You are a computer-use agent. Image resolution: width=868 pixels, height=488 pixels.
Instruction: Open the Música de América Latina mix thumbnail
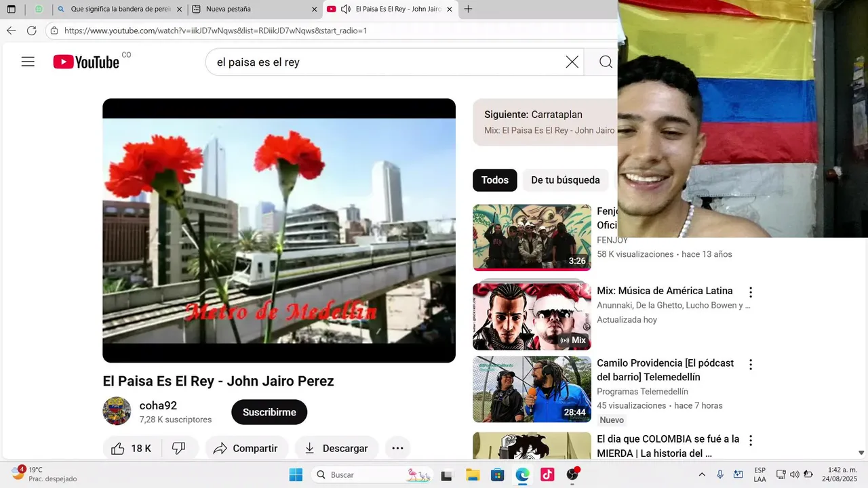pyautogui.click(x=532, y=315)
